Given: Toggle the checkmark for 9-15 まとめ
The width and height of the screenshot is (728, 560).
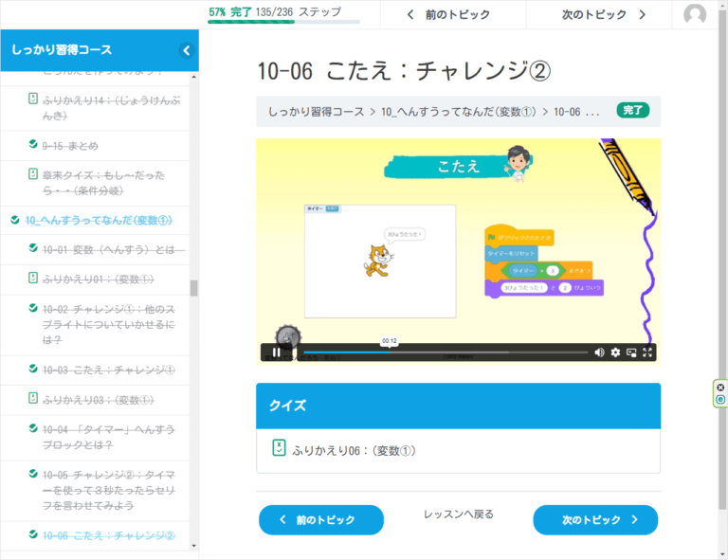Looking at the screenshot, I should pyautogui.click(x=33, y=145).
